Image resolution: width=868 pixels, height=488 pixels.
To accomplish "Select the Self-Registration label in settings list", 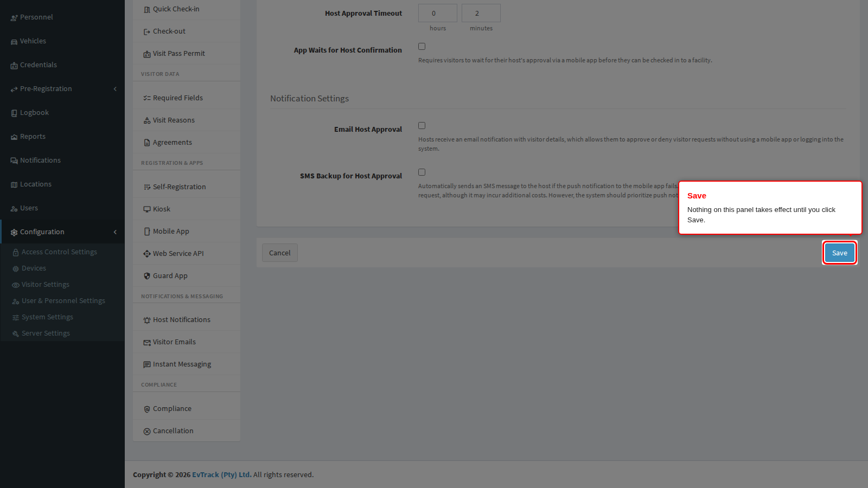I will [180, 187].
